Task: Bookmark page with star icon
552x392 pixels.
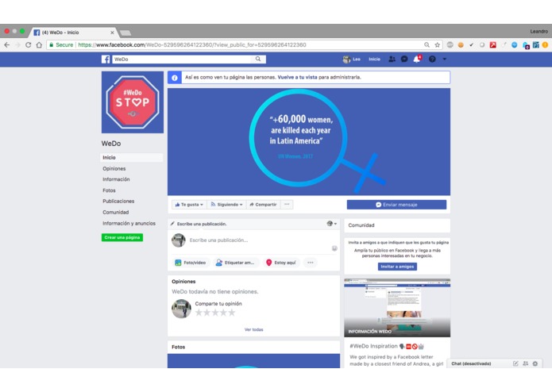Action: 438,45
